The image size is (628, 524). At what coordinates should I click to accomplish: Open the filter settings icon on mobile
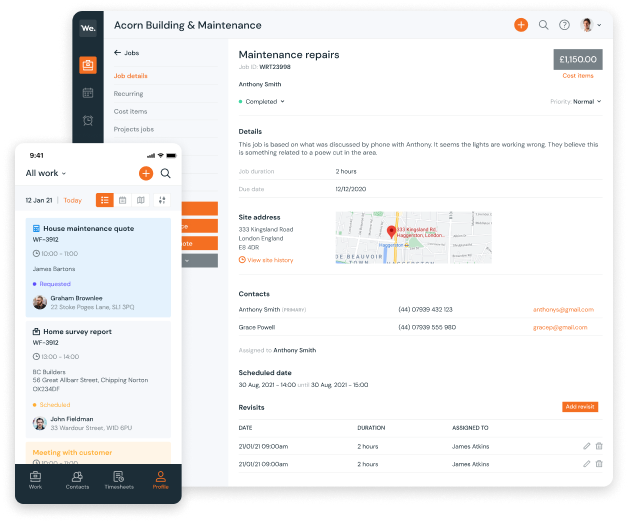click(162, 200)
